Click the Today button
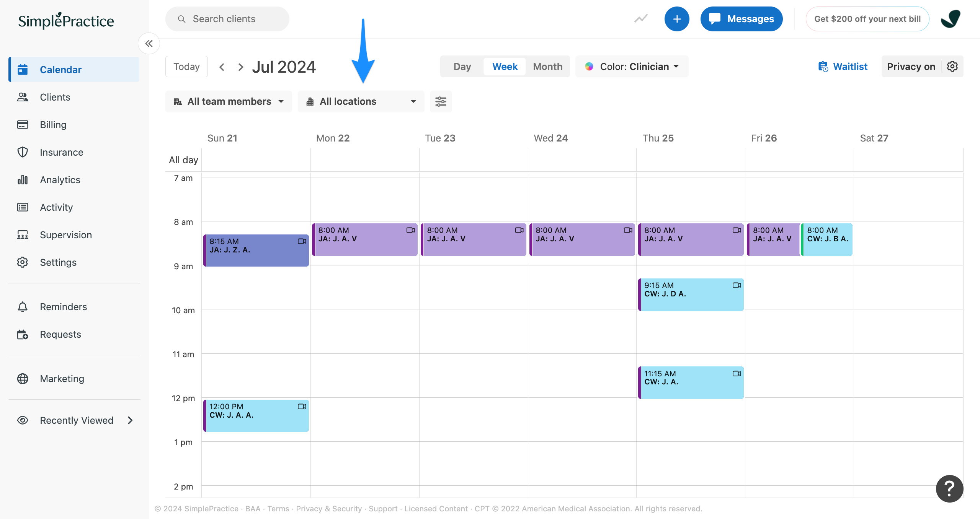Screen dimensions: 980x519 [x=186, y=67]
